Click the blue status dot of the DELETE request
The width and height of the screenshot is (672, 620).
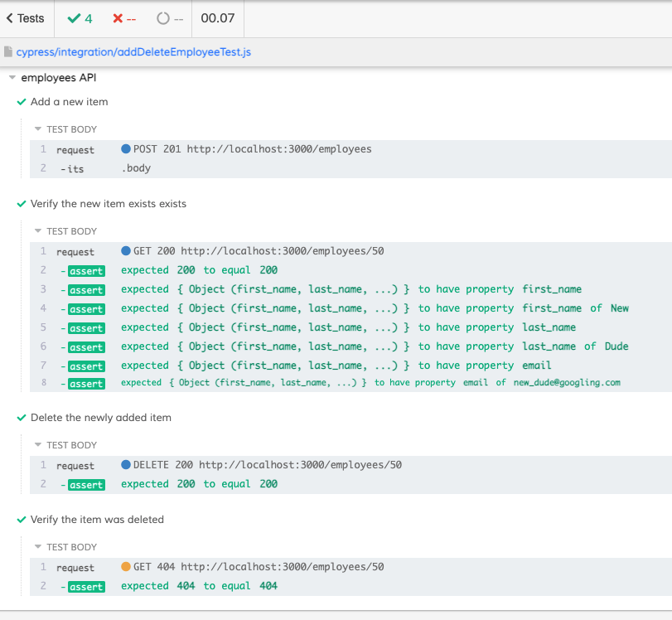(x=126, y=465)
